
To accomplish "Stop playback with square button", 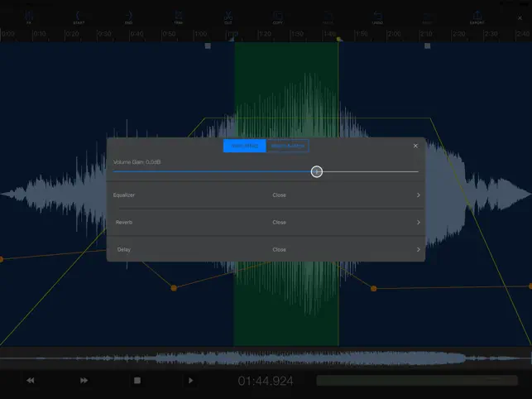I will [x=137, y=380].
